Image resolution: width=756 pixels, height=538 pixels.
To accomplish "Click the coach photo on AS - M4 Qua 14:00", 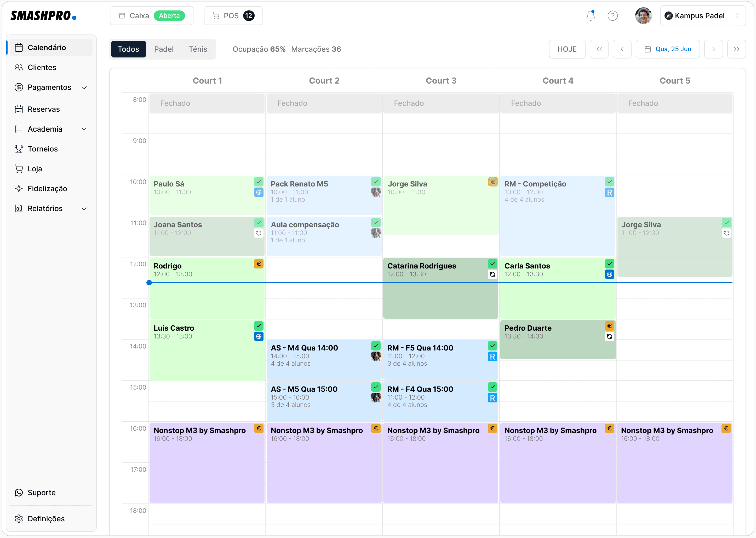I will [376, 356].
